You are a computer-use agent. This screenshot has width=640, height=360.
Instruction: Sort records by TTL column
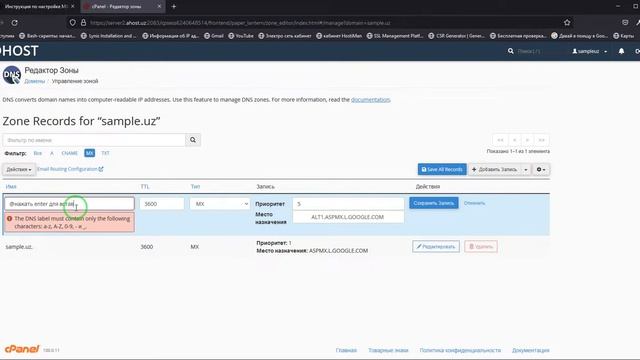tap(145, 187)
